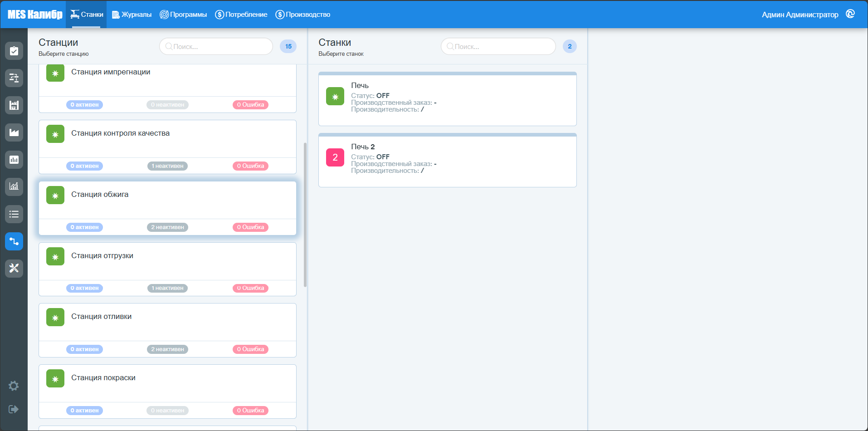This screenshot has height=431, width=868.
Task: Click green icon of Печь machine
Action: (335, 96)
